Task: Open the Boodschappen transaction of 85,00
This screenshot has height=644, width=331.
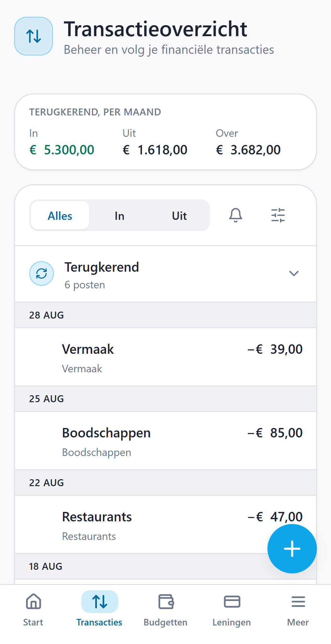Action: tap(165, 441)
